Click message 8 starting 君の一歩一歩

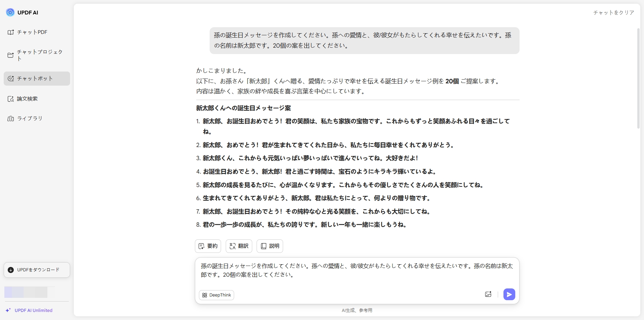305,225
